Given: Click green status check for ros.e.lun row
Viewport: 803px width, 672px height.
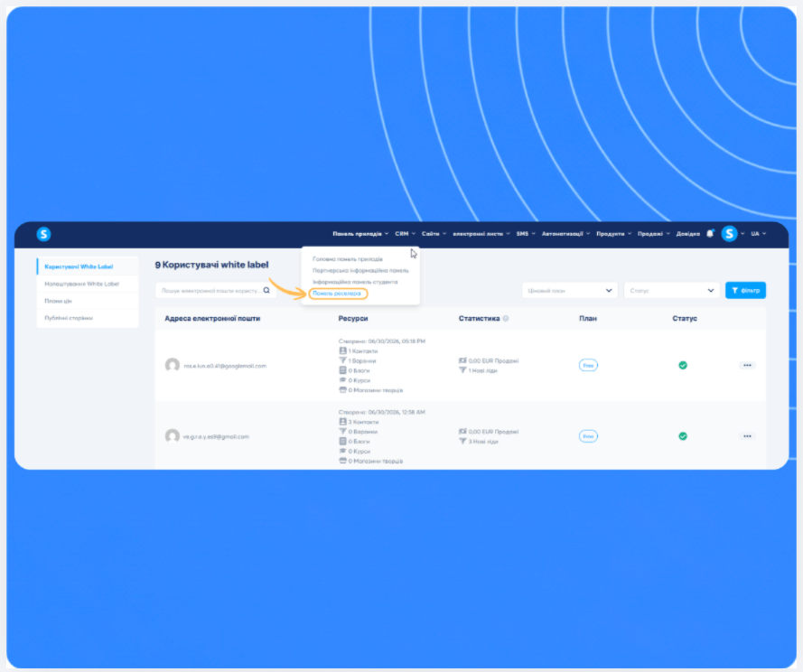Looking at the screenshot, I should [683, 365].
